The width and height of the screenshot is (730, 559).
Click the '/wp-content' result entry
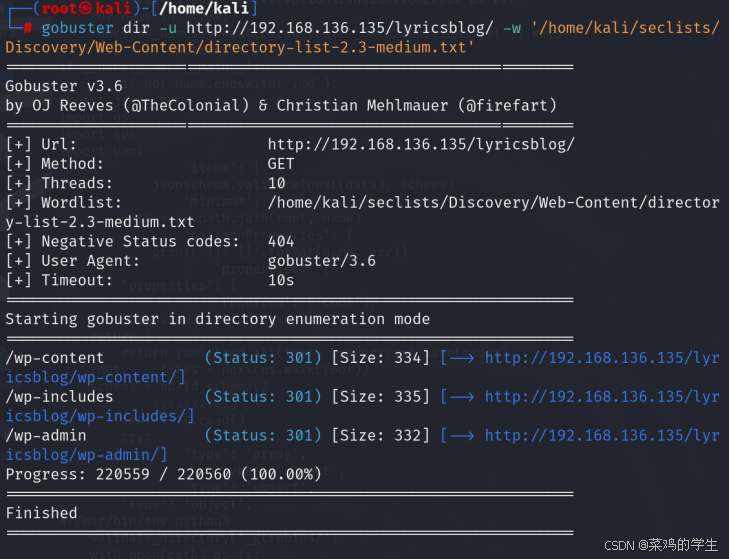point(54,358)
